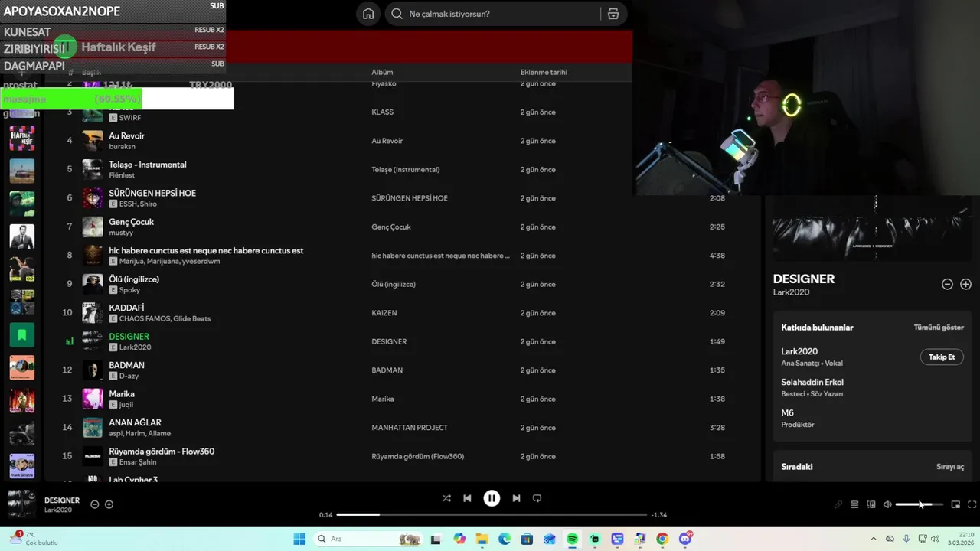Click now playing cover thumbnail in bottom bar

point(21,504)
